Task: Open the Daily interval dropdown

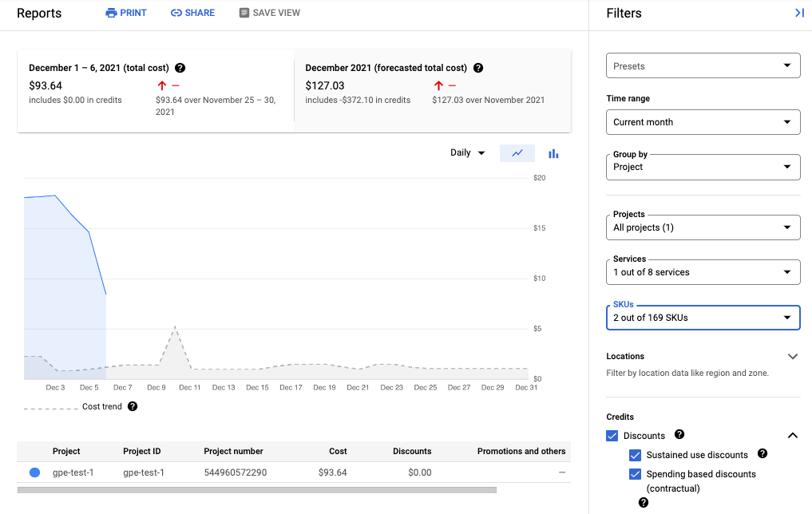Action: [467, 152]
